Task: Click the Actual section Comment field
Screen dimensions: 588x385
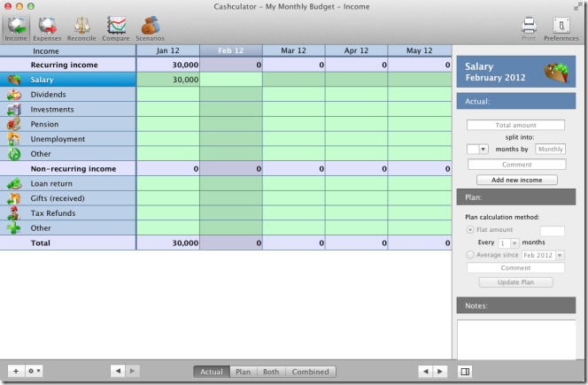Action: pyautogui.click(x=517, y=165)
